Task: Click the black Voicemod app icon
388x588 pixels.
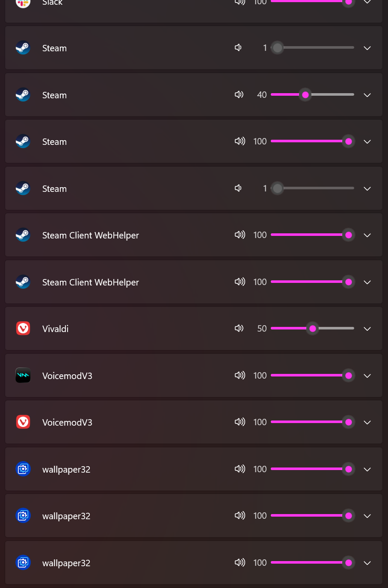Action: point(23,375)
